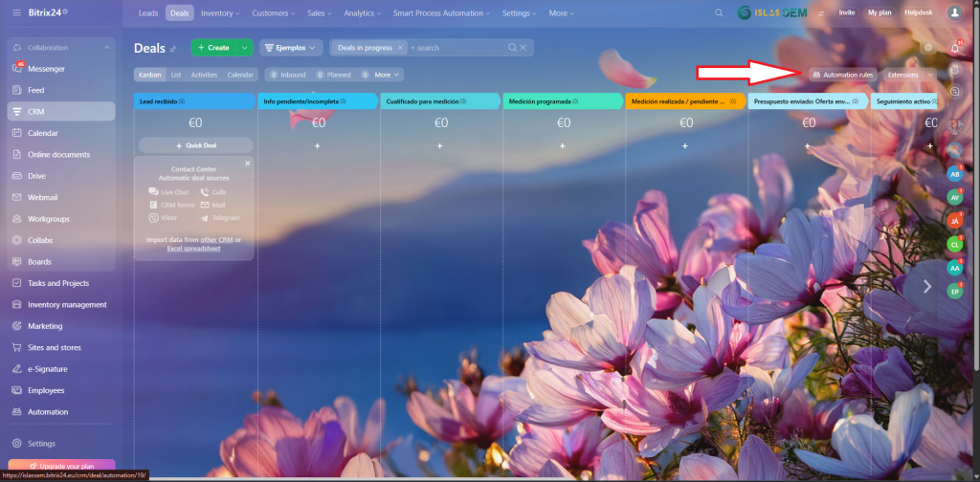
Task: Switch to the List view tab
Action: point(176,75)
